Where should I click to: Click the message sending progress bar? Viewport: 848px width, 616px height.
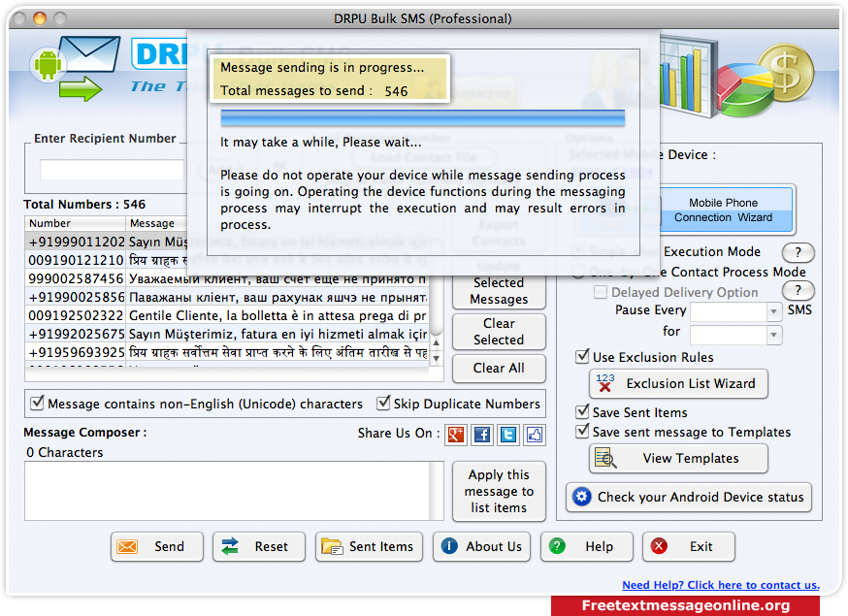click(422, 118)
